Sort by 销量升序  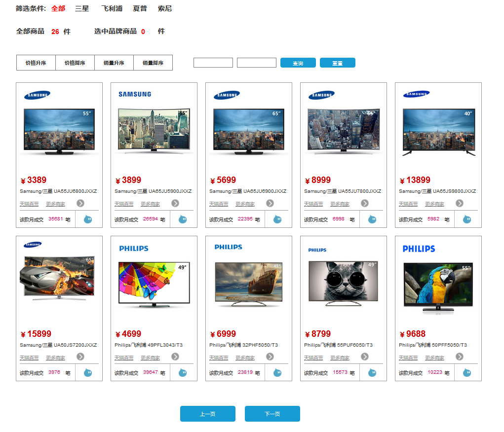[114, 63]
